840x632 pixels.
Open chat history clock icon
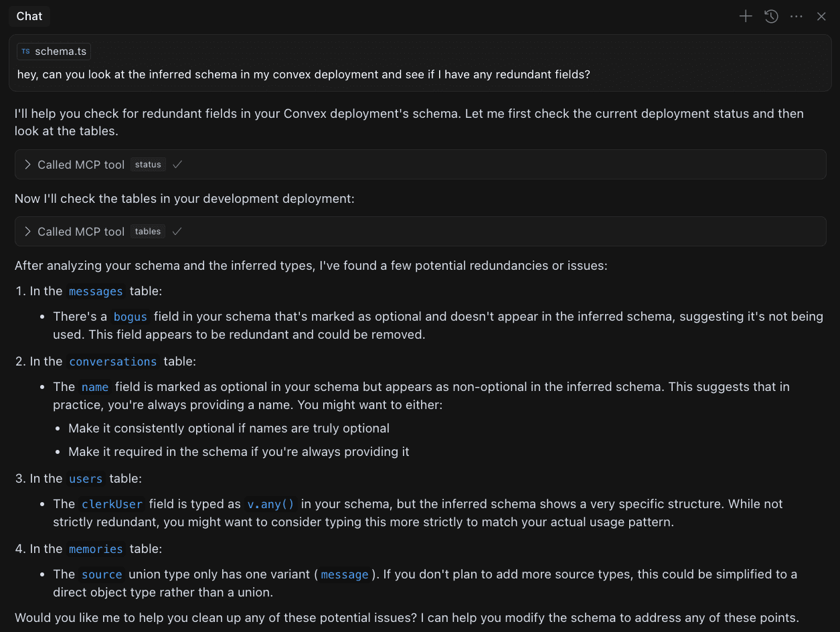pos(771,17)
